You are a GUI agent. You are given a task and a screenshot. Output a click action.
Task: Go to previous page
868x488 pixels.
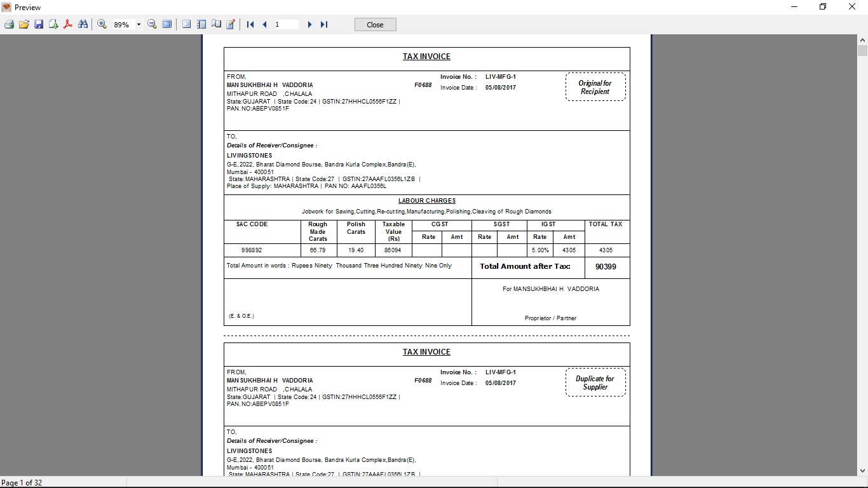coord(264,25)
